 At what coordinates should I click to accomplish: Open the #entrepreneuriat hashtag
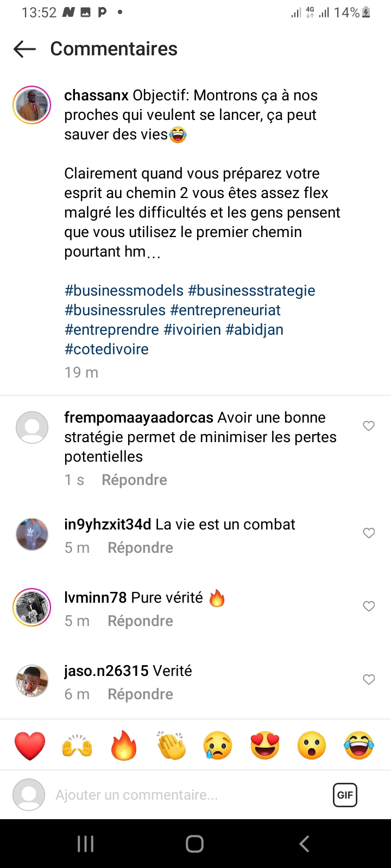225,310
